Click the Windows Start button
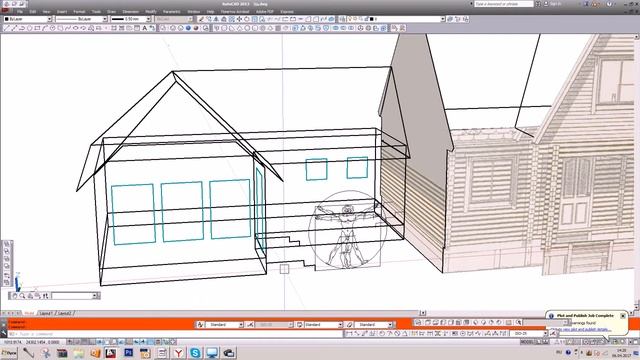 click(x=9, y=353)
